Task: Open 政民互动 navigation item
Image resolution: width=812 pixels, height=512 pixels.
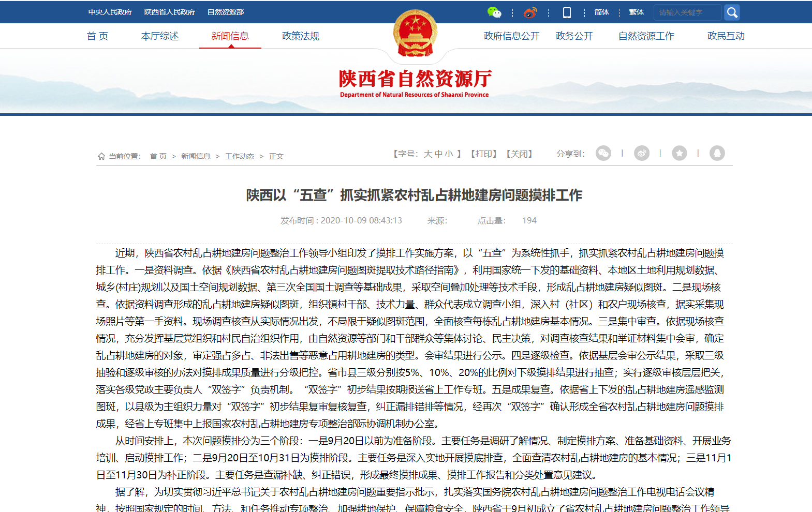Action: (726, 36)
